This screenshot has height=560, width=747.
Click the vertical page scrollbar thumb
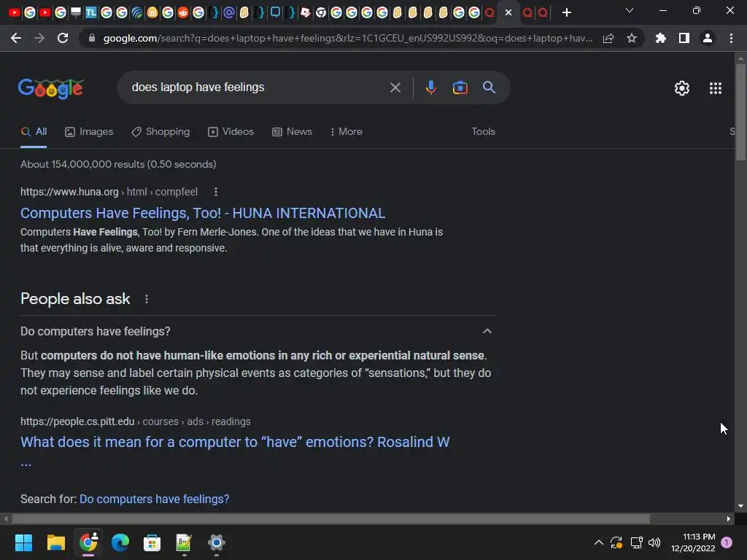[740, 113]
